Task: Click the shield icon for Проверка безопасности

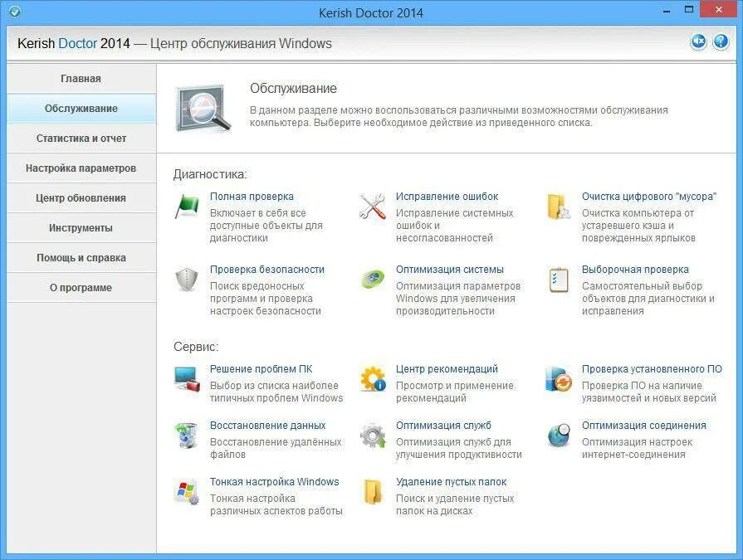Action: [187, 280]
